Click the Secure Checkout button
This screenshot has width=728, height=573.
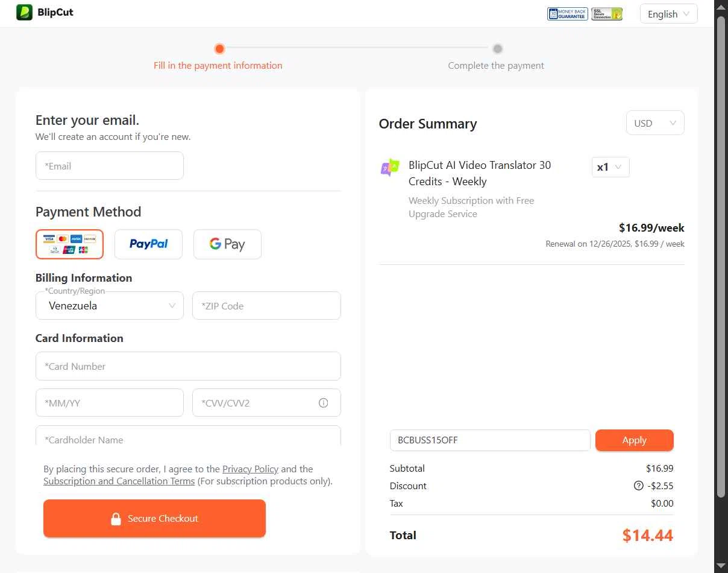(x=154, y=518)
